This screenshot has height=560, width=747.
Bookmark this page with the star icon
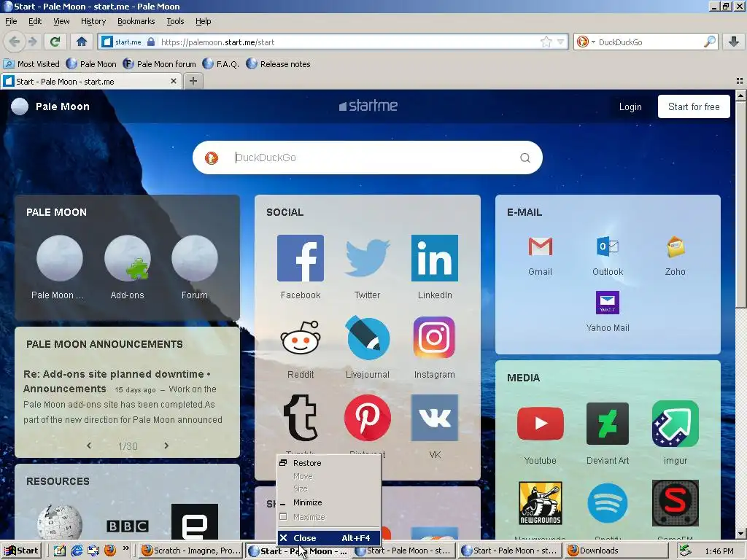coord(546,42)
